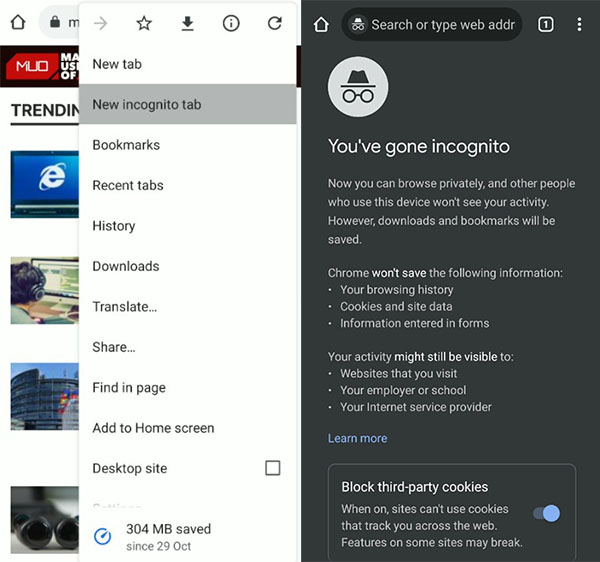Follow the Learn more link
Image resolution: width=600 pixels, height=562 pixels.
[357, 438]
